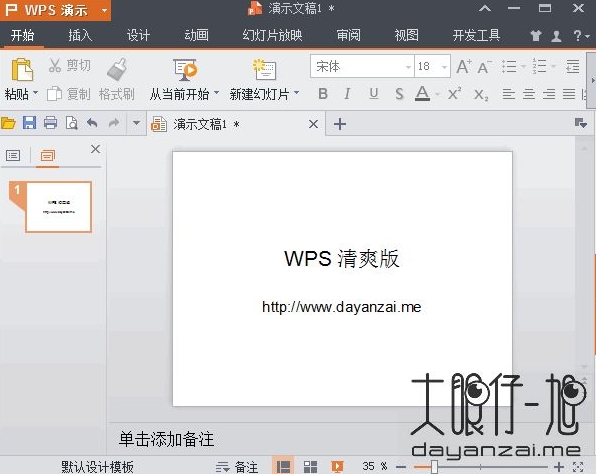Image resolution: width=596 pixels, height=474 pixels.
Task: Open the 新建幻灯片 dropdown arrow
Action: click(296, 92)
